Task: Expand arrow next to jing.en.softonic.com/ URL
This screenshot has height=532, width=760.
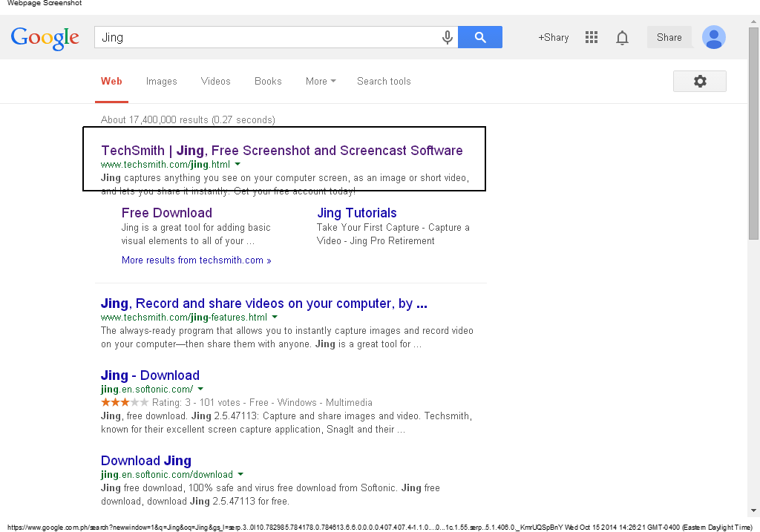Action: pyautogui.click(x=200, y=389)
